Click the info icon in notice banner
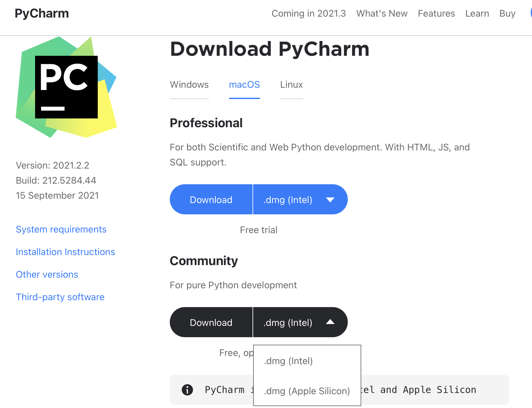Image resolution: width=532 pixels, height=408 pixels. 187,390
